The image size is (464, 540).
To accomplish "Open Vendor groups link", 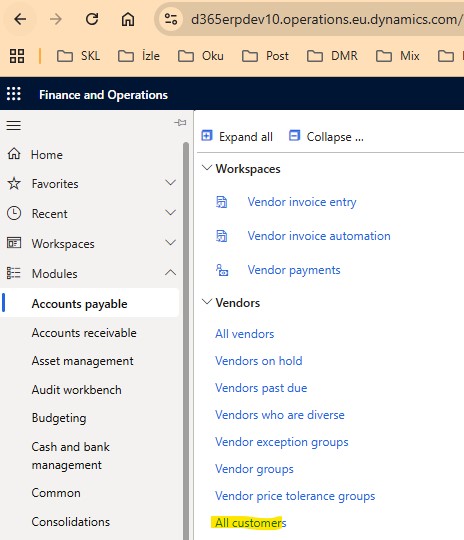I will [254, 469].
